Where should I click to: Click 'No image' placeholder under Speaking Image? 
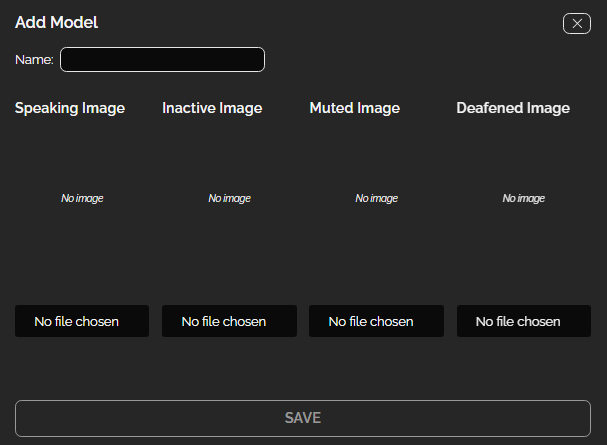pos(82,199)
